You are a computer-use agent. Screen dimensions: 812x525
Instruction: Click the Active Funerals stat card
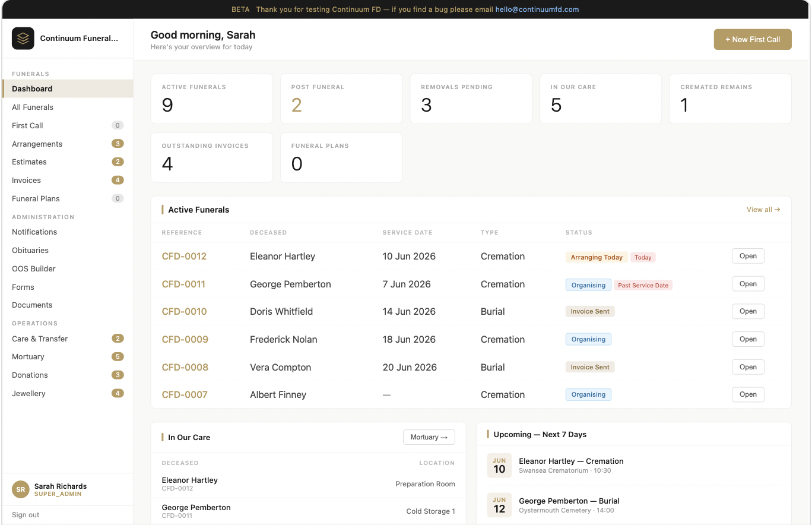(212, 99)
